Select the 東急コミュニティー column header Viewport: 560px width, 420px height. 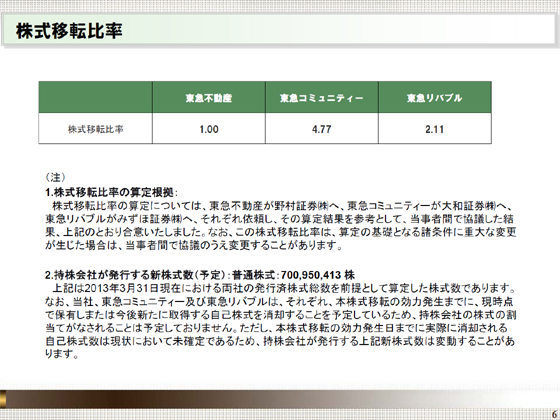click(x=322, y=98)
